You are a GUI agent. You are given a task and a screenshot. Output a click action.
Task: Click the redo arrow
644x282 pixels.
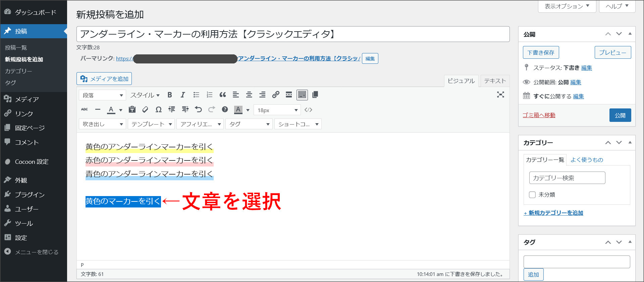click(212, 109)
